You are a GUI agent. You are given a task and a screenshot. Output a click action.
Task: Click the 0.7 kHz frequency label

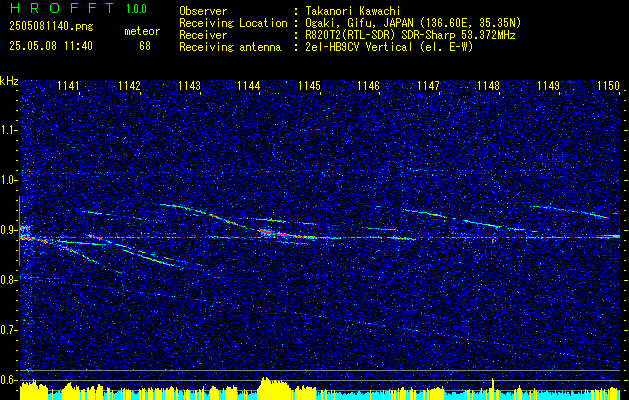pyautogui.click(x=8, y=330)
